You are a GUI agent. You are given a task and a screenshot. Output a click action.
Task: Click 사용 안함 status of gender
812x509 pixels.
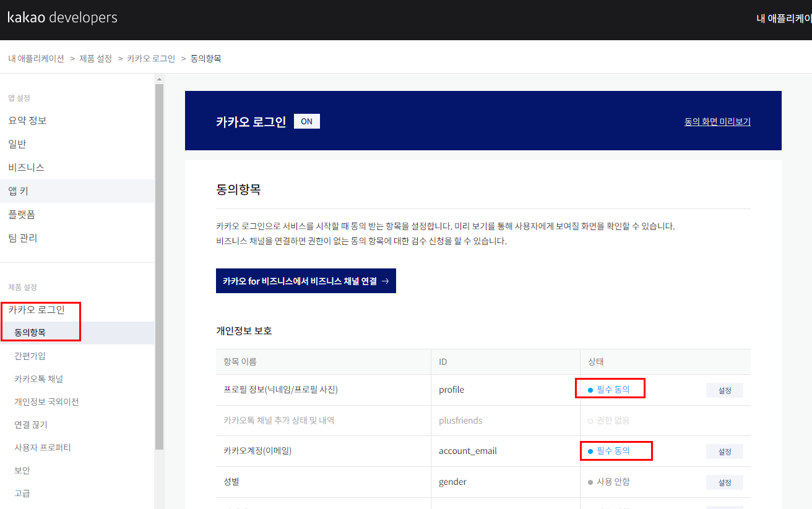tap(608, 482)
